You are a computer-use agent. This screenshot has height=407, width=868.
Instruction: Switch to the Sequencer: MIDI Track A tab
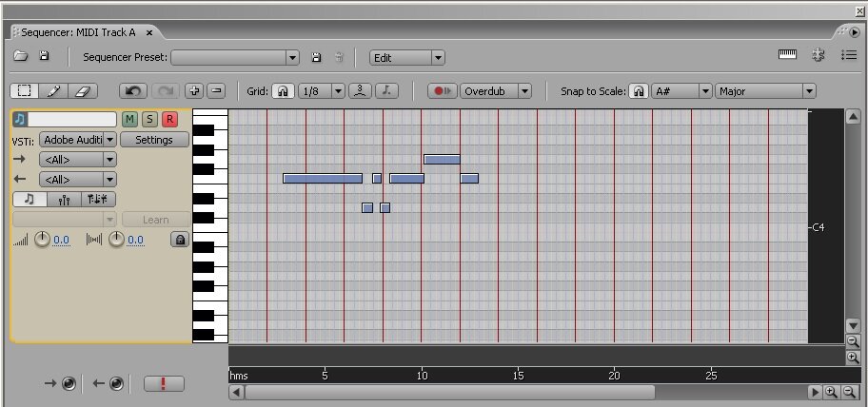77,32
